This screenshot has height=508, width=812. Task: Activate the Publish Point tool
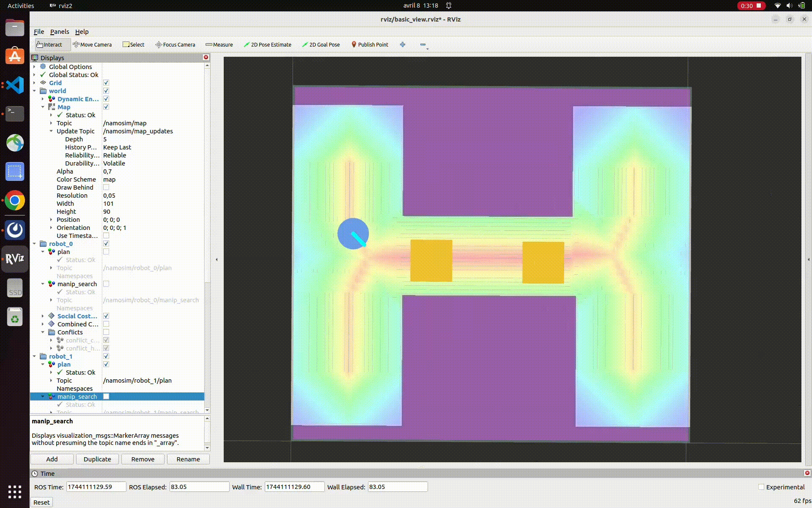(x=370, y=44)
